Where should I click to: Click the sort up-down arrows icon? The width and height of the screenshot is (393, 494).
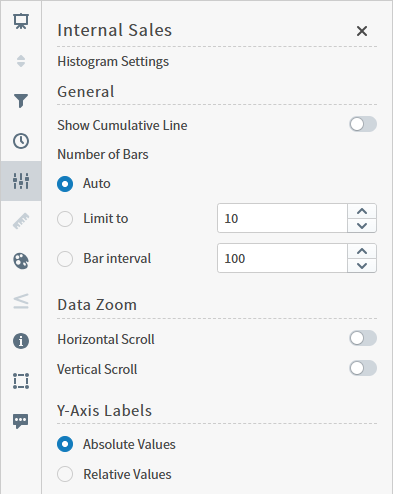click(x=21, y=61)
